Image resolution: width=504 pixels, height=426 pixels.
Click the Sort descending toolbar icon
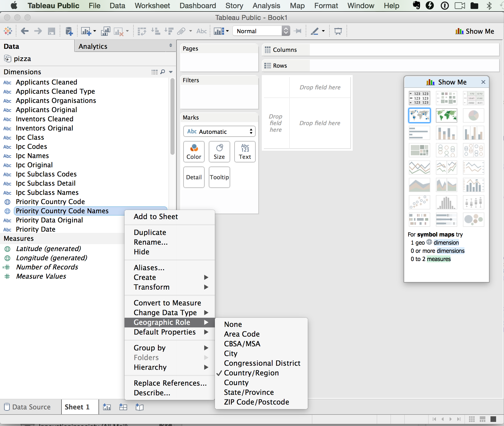click(169, 31)
